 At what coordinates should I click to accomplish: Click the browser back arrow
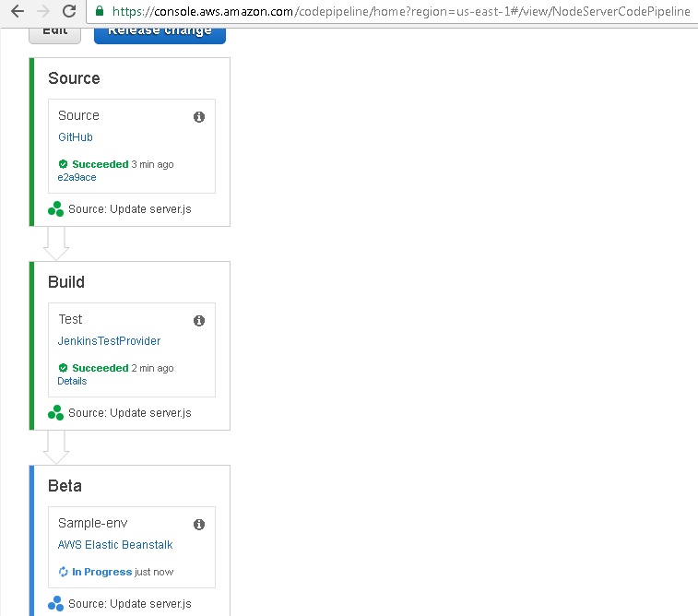coord(18,11)
